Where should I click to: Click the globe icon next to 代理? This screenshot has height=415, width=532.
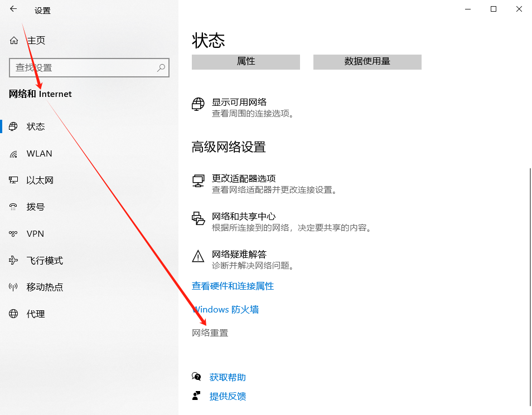pos(13,314)
